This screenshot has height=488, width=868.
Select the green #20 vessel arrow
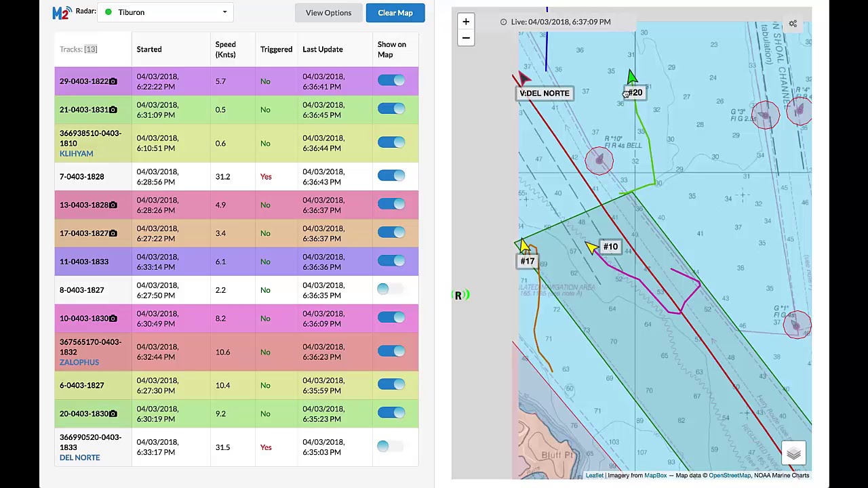[x=631, y=77]
